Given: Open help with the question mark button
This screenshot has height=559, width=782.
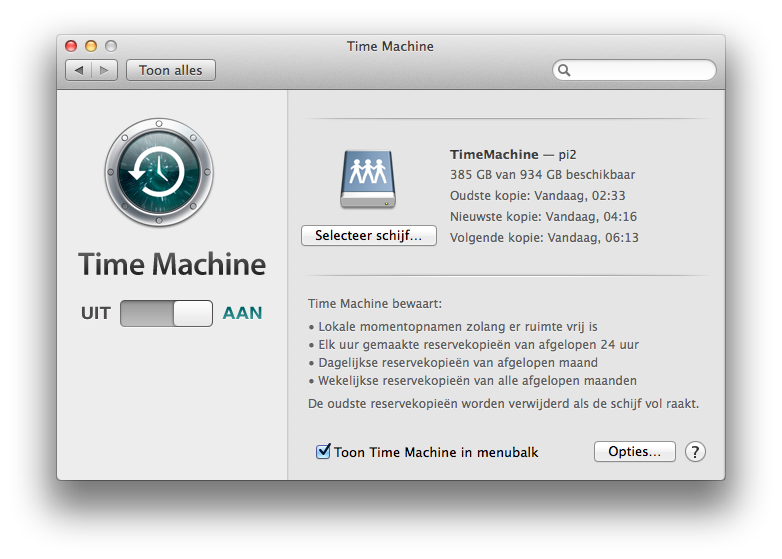Looking at the screenshot, I should point(695,452).
